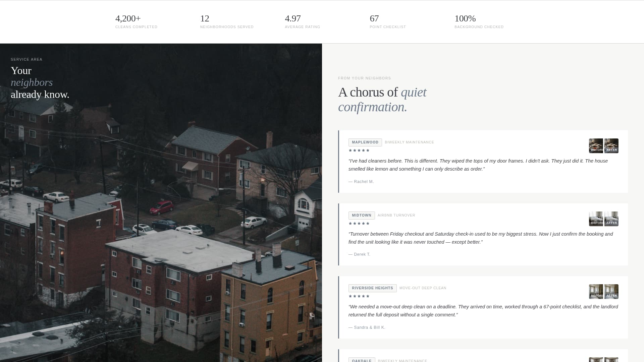Open the Maplewood review's After thumbnail
This screenshot has height=362, width=644.
[611, 146]
